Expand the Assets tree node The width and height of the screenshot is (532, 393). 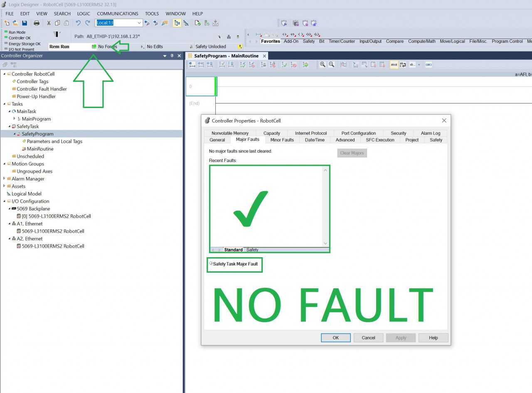click(x=4, y=186)
